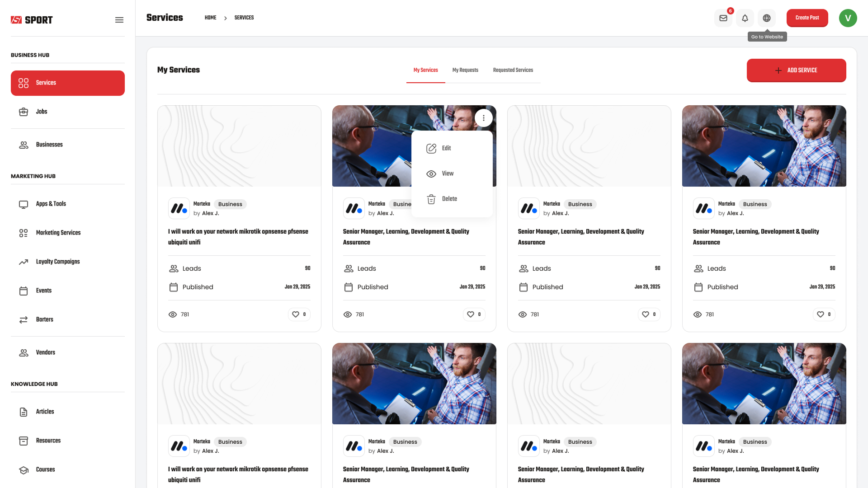Open Services in the sidebar
Screen dimensions: 868x488
68,83
